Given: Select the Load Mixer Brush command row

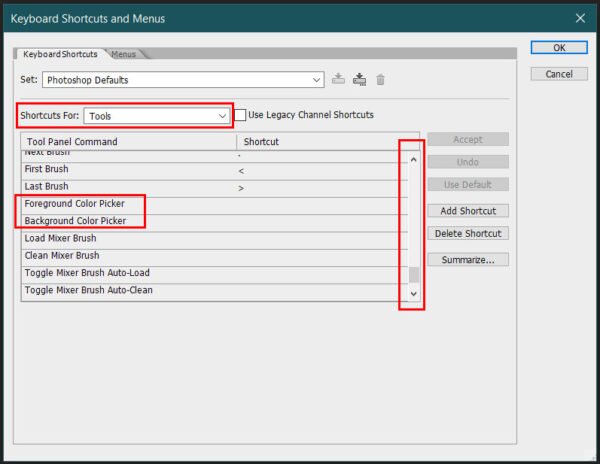Looking at the screenshot, I should pos(214,238).
